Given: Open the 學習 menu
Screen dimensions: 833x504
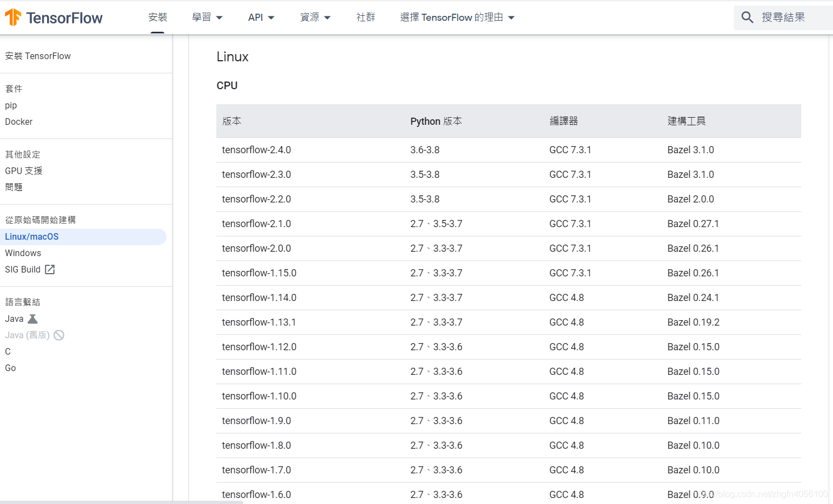Looking at the screenshot, I should pos(202,18).
